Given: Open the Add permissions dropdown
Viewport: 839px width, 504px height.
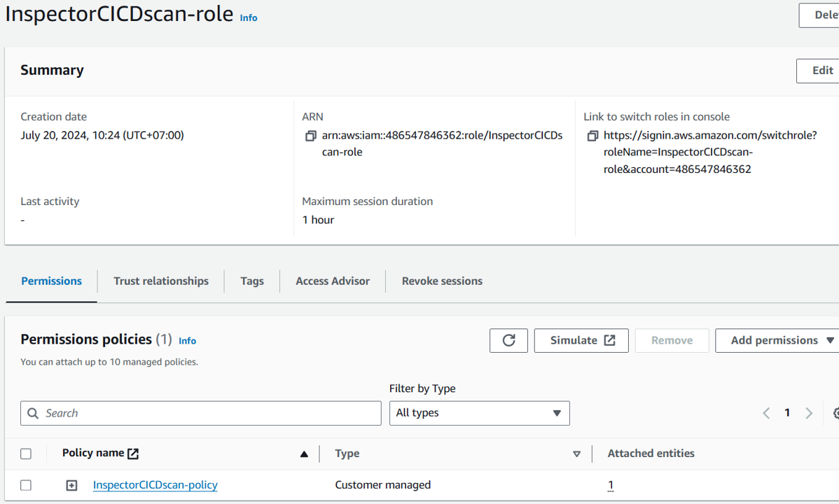Looking at the screenshot, I should pyautogui.click(x=777, y=340).
